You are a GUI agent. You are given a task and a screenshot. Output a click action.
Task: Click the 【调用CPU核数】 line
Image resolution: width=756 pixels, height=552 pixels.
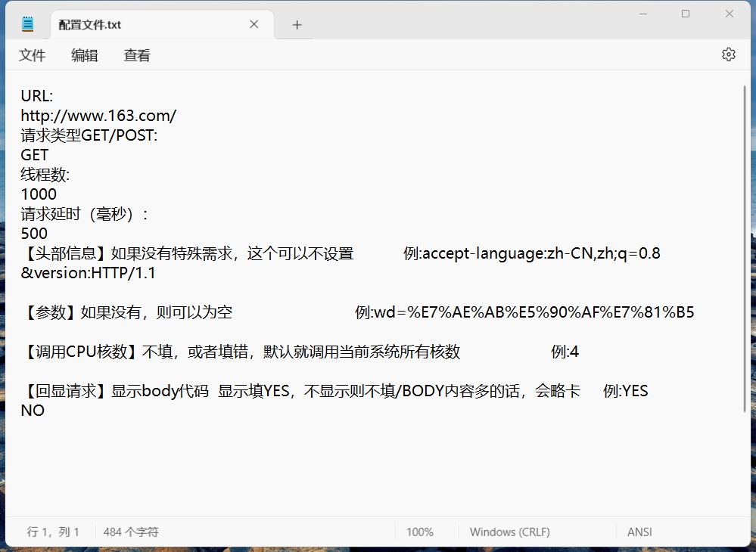click(x=300, y=352)
